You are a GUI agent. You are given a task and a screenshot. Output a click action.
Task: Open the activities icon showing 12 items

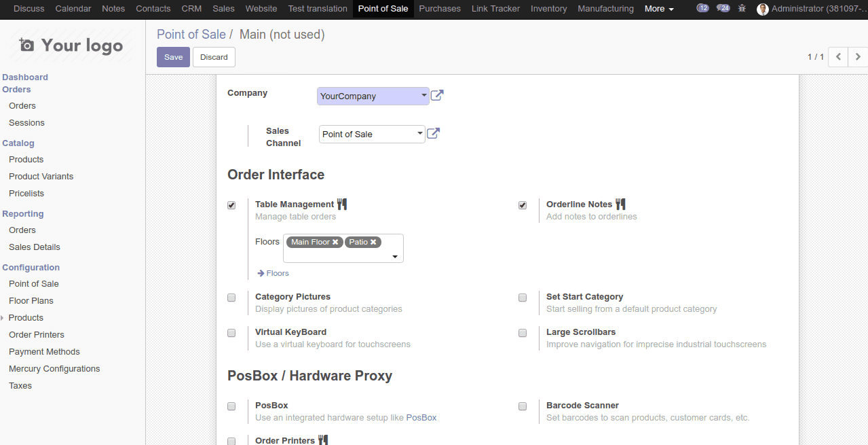pos(702,8)
